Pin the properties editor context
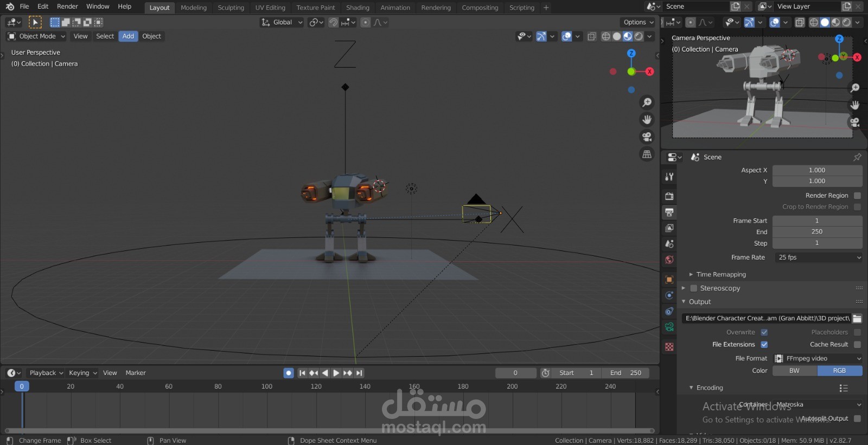This screenshot has height=445, width=868. point(857,157)
